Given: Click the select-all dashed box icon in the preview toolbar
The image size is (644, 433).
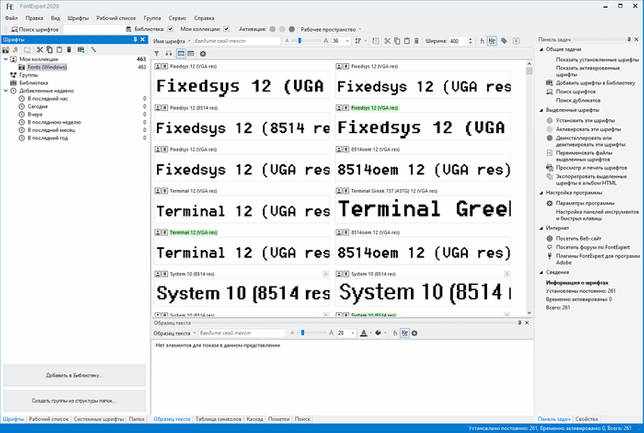Looking at the screenshot, I should [x=375, y=41].
